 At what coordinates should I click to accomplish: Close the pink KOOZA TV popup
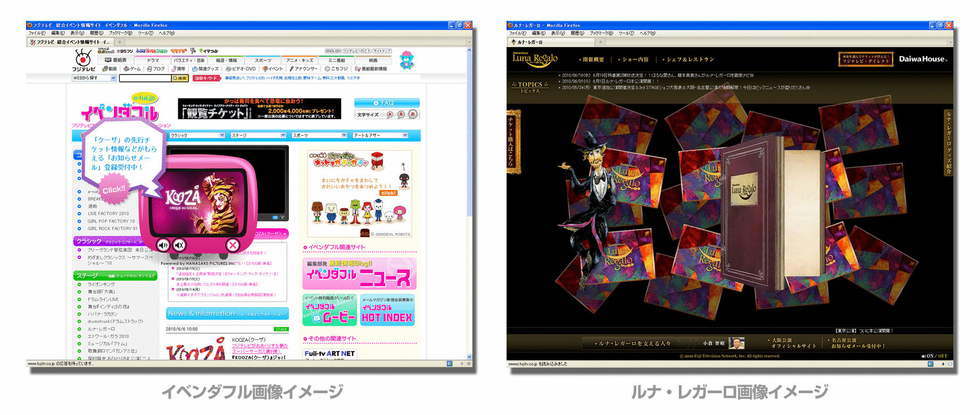pyautogui.click(x=232, y=245)
